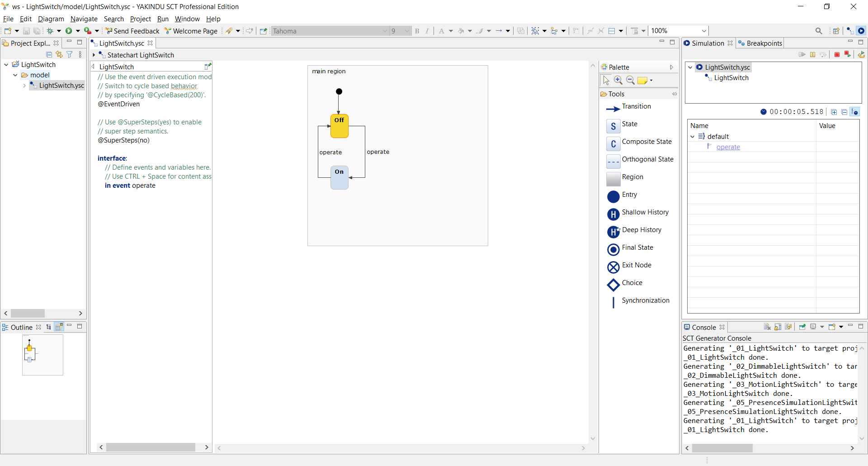Click the red Terminate simulation button
The width and height of the screenshot is (868, 466).
pos(837,55)
